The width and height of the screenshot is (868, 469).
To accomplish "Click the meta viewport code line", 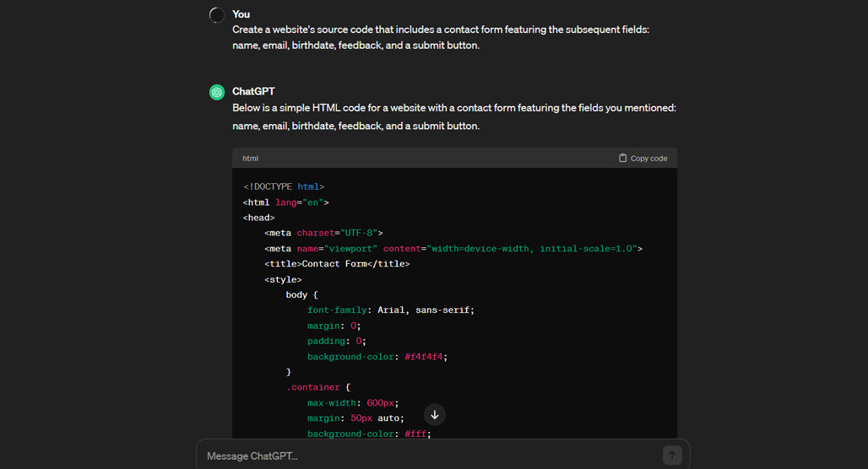I will click(x=453, y=248).
